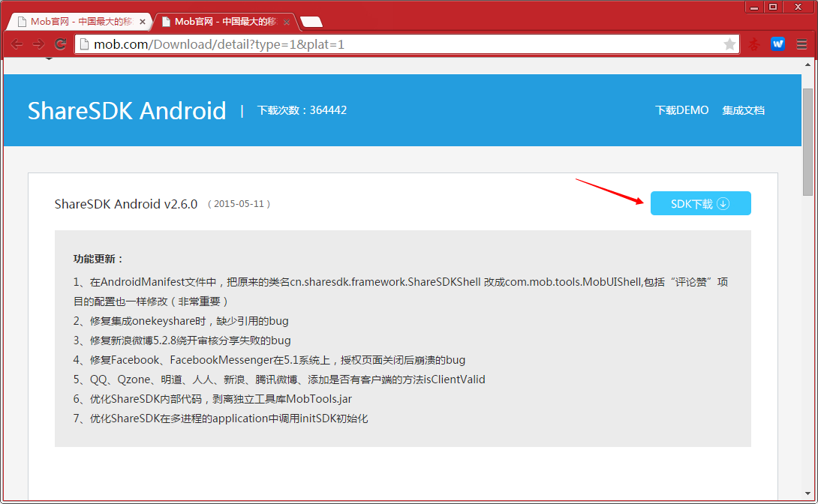Click the 下载次数：364442 text
The image size is (818, 504).
pos(302,110)
